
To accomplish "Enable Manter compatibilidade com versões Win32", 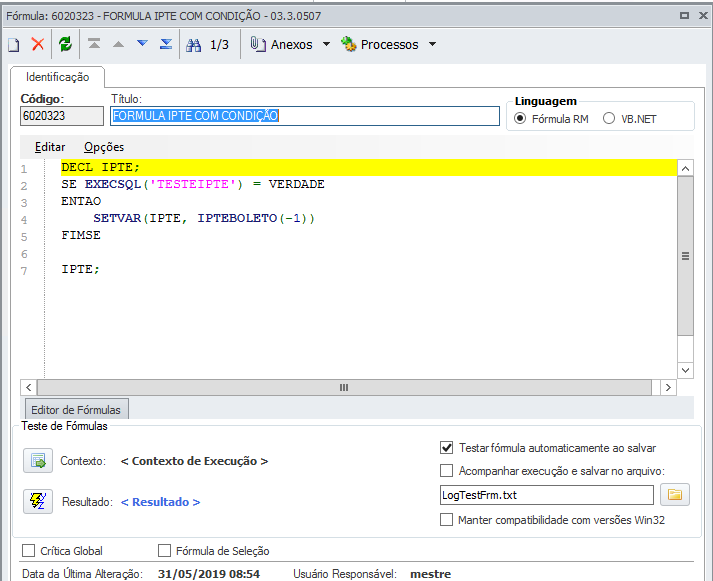I will (447, 519).
